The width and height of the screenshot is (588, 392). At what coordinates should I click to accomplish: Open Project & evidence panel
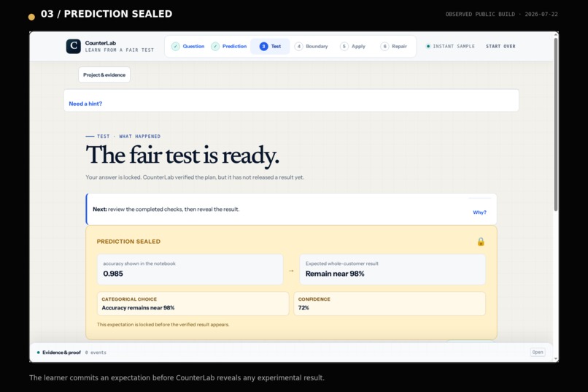104,74
